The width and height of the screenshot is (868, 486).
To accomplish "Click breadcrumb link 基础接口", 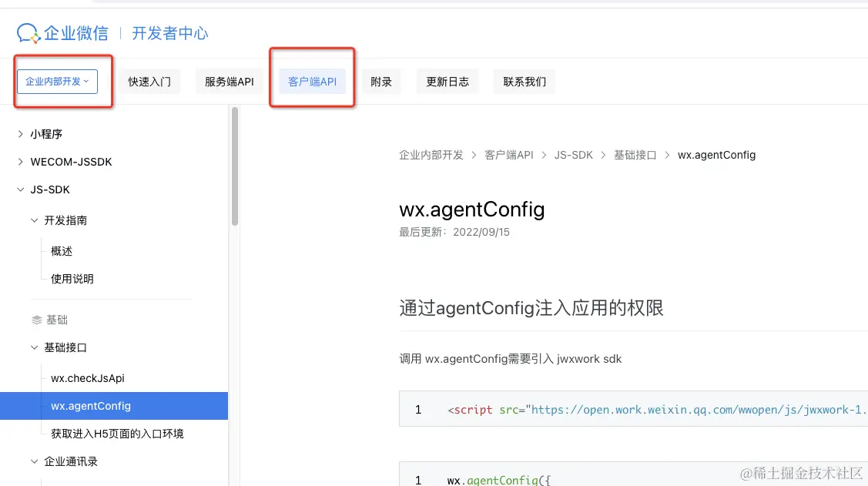I will [x=635, y=155].
